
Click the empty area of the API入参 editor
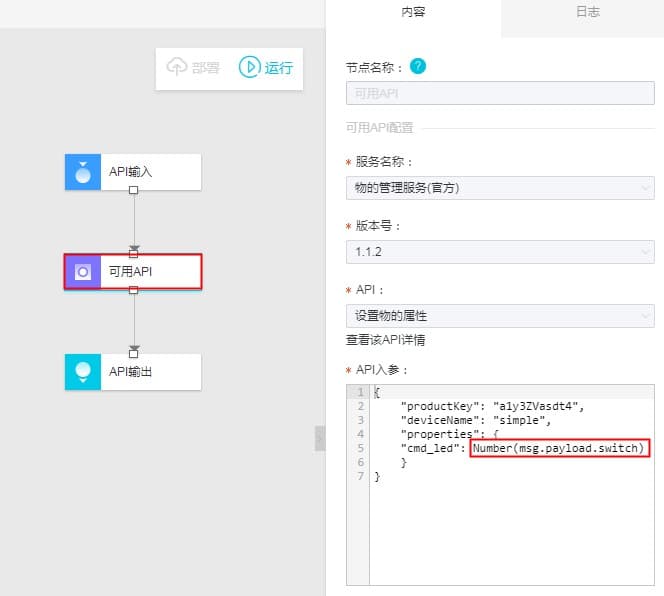[512, 536]
